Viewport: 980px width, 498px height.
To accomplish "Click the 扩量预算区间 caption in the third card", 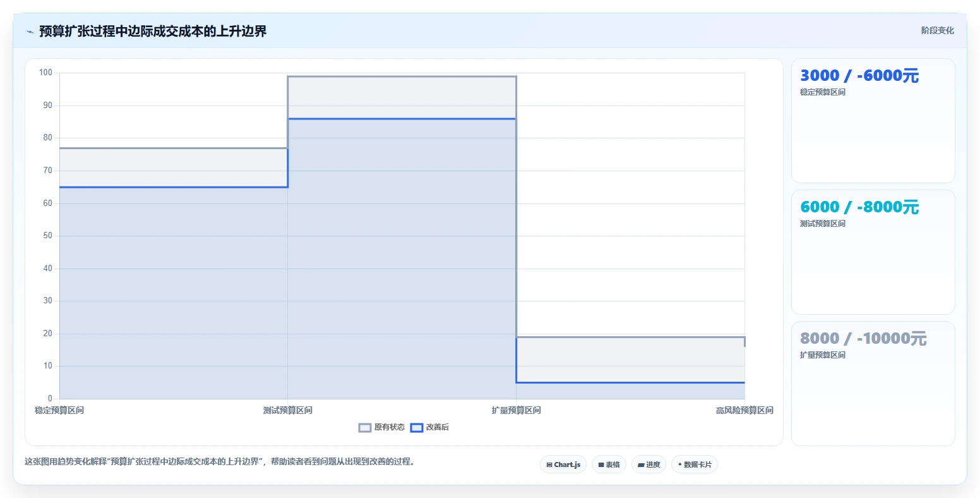I will (823, 355).
